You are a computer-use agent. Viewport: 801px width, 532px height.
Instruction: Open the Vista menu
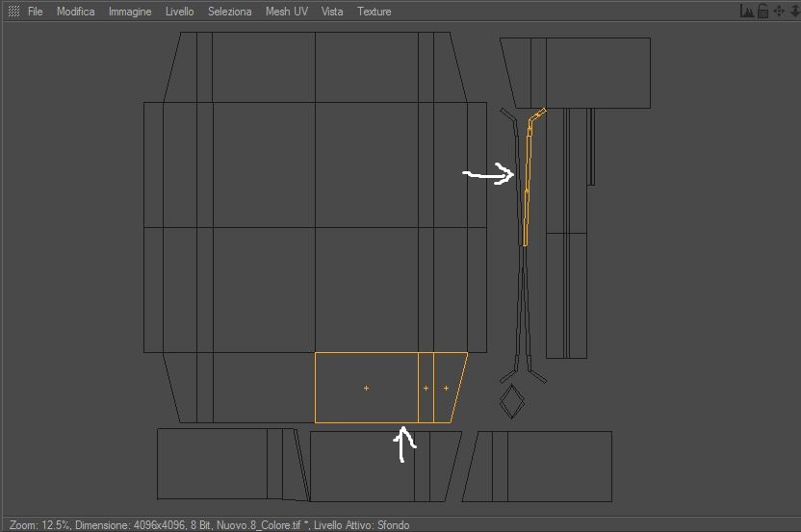pyautogui.click(x=332, y=12)
